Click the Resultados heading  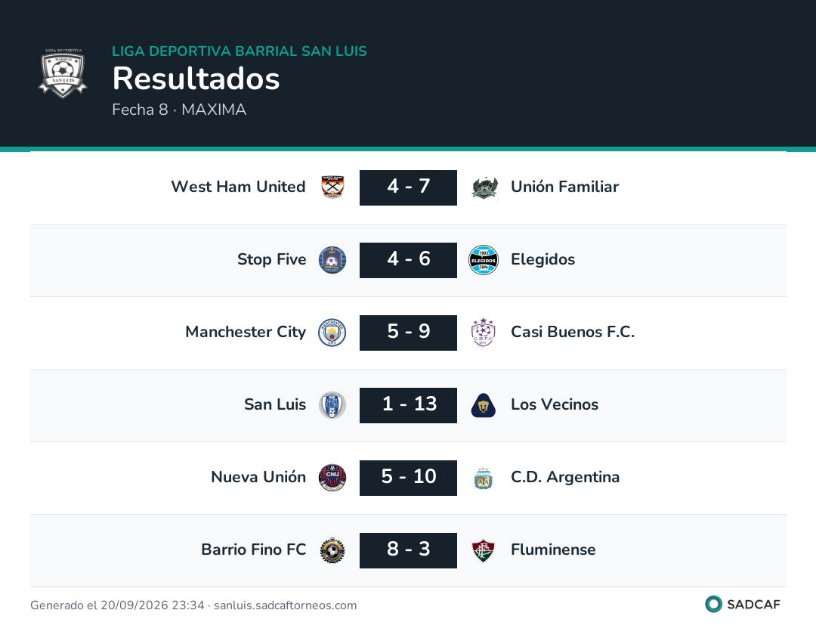point(196,79)
